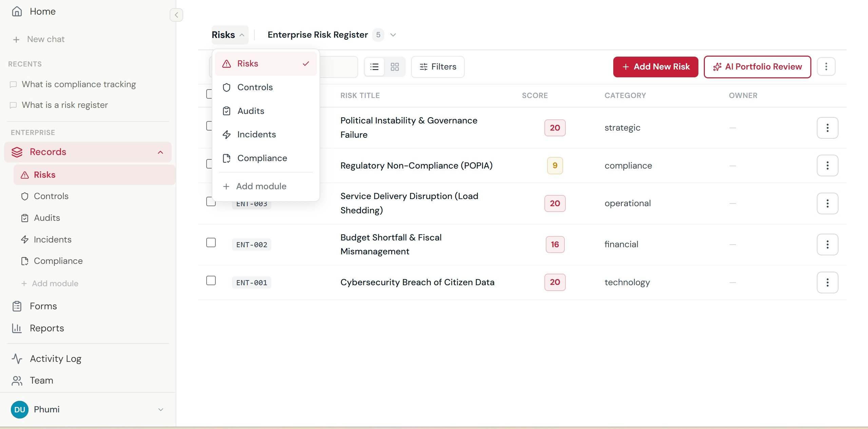Expand the Enterprise Risk Register dropdown
Image resolution: width=868 pixels, height=429 pixels.
coord(393,35)
